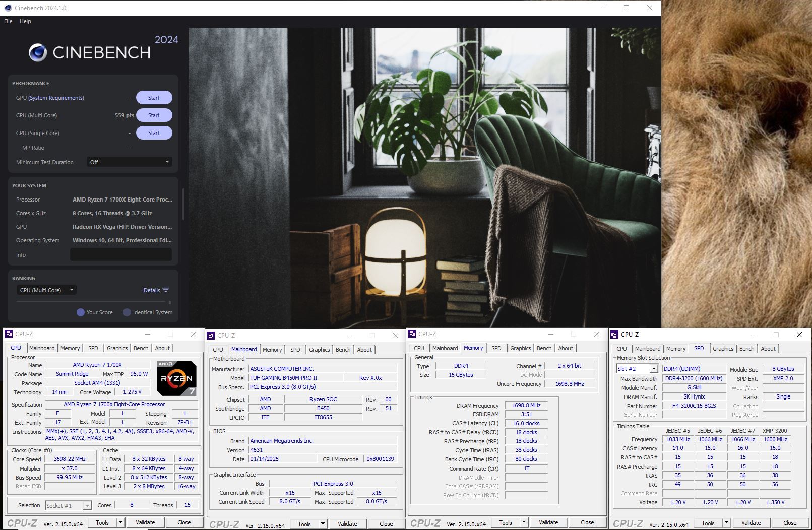This screenshot has width=812, height=530.
Task: Click Details link in Ranking
Action: [152, 290]
